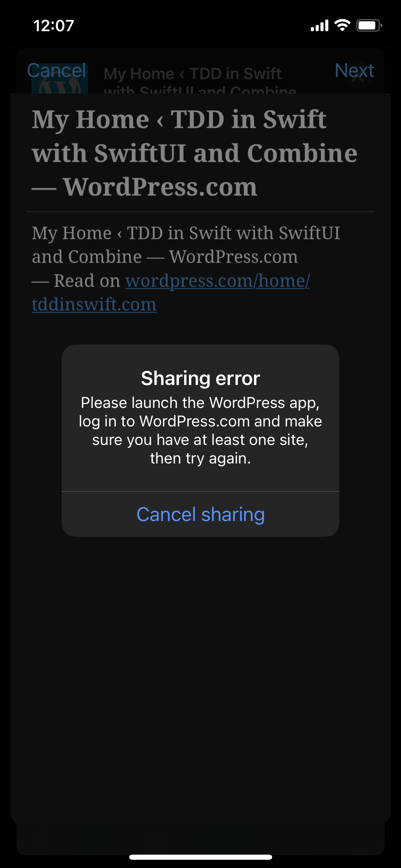Tap the Cancel sharing button in alert

click(200, 514)
